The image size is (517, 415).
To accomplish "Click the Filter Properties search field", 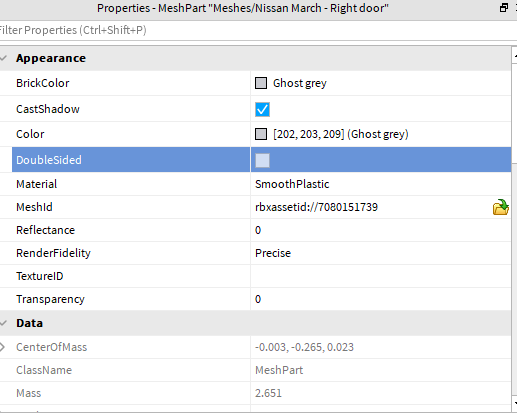I will click(257, 30).
